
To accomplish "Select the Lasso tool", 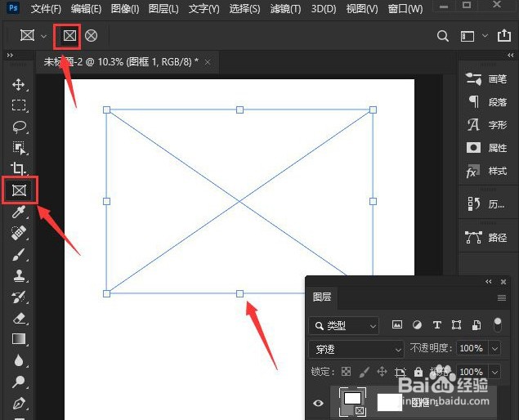I will 19,127.
